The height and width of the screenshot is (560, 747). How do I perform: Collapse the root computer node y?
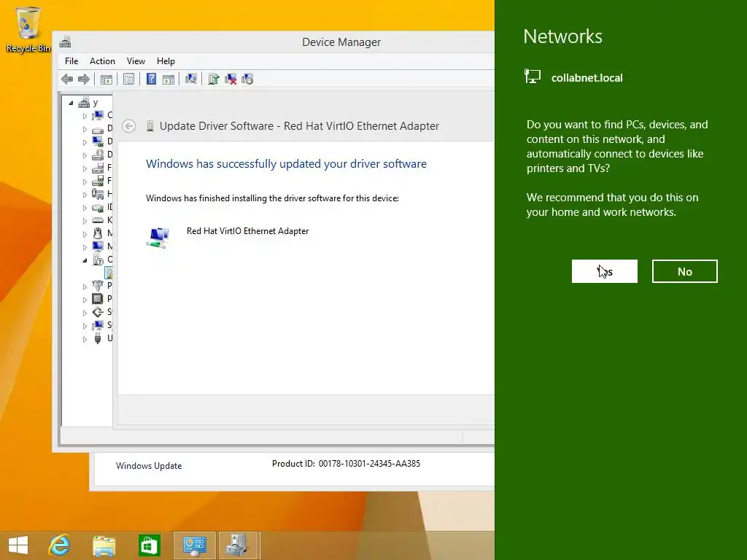[x=71, y=103]
